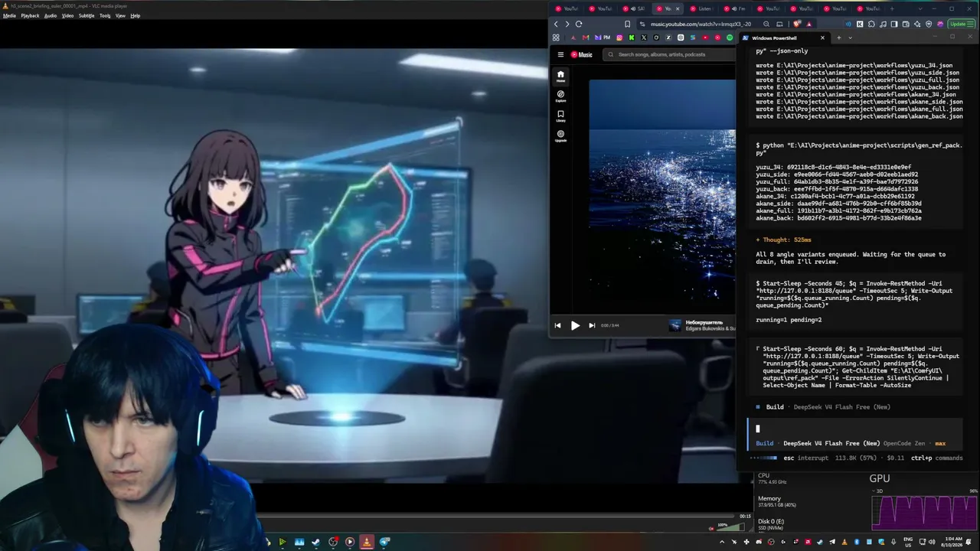Screen dimensions: 980x551
Task: Close the Windows PowerShell tab
Action: coord(822,37)
